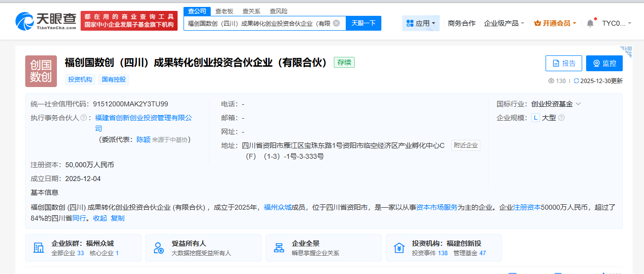This screenshot has width=644, height=274.
Task: Click the TianYanCha logo icon
Action: coord(25,21)
